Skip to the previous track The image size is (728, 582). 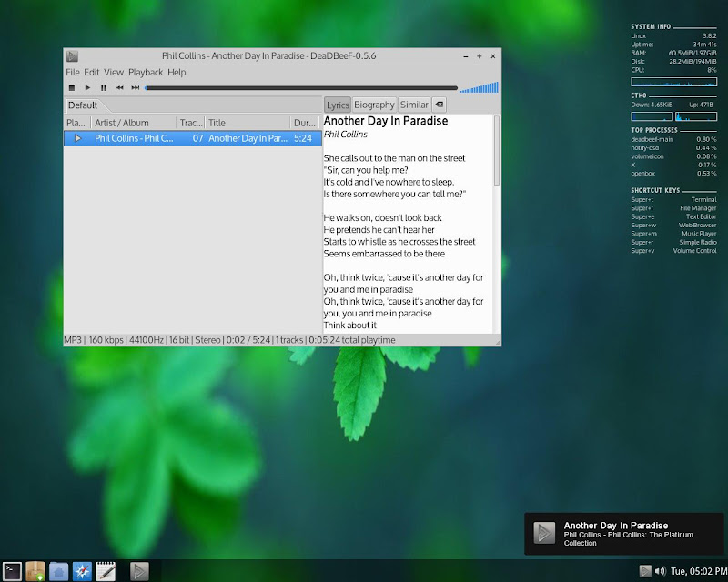coord(119,88)
